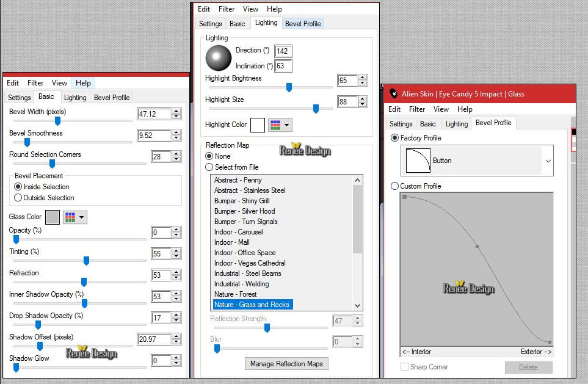Select Nature - Grass and Rocks reflection map
Viewport: 588px width, 384px height.
[252, 305]
